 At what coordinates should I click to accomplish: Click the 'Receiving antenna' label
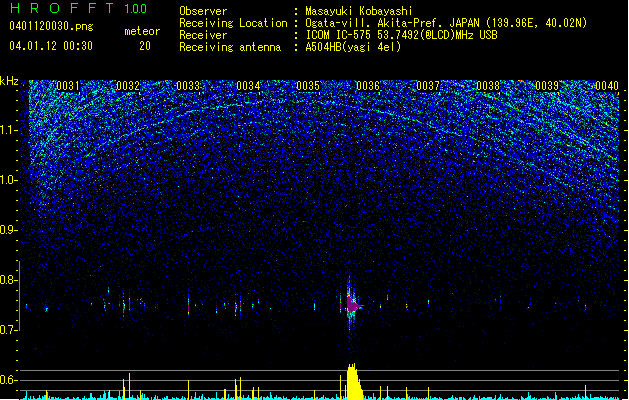[230, 47]
